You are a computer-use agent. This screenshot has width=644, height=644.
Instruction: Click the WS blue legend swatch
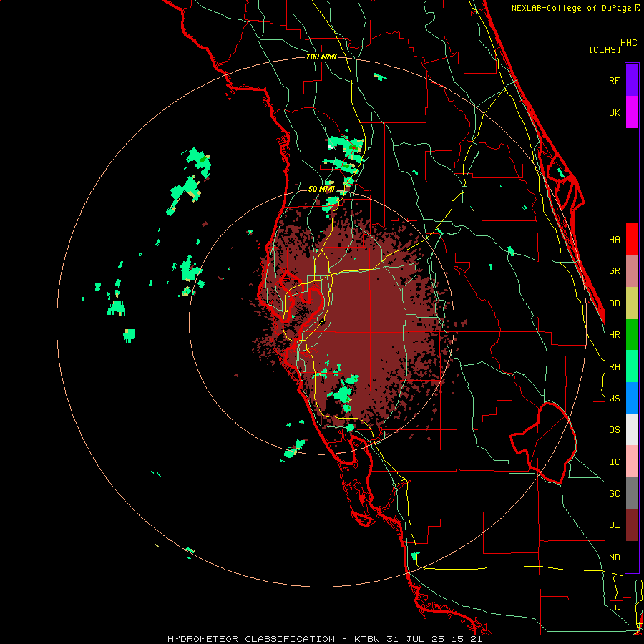[x=632, y=398]
